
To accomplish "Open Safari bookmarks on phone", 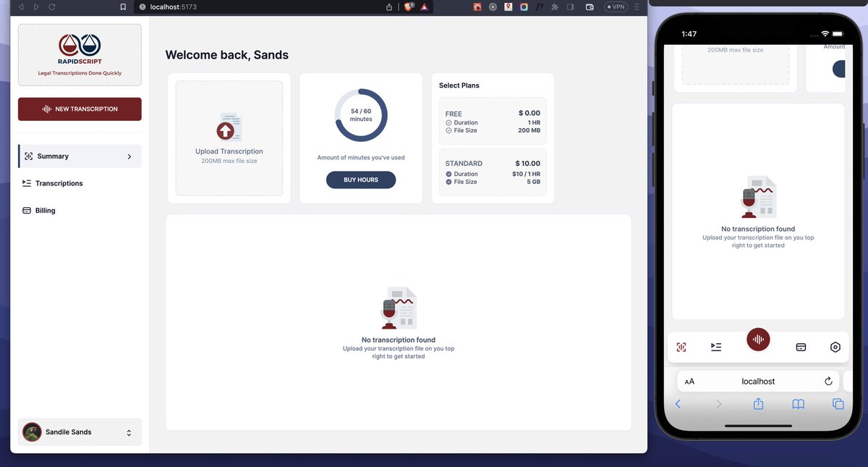I will point(798,404).
